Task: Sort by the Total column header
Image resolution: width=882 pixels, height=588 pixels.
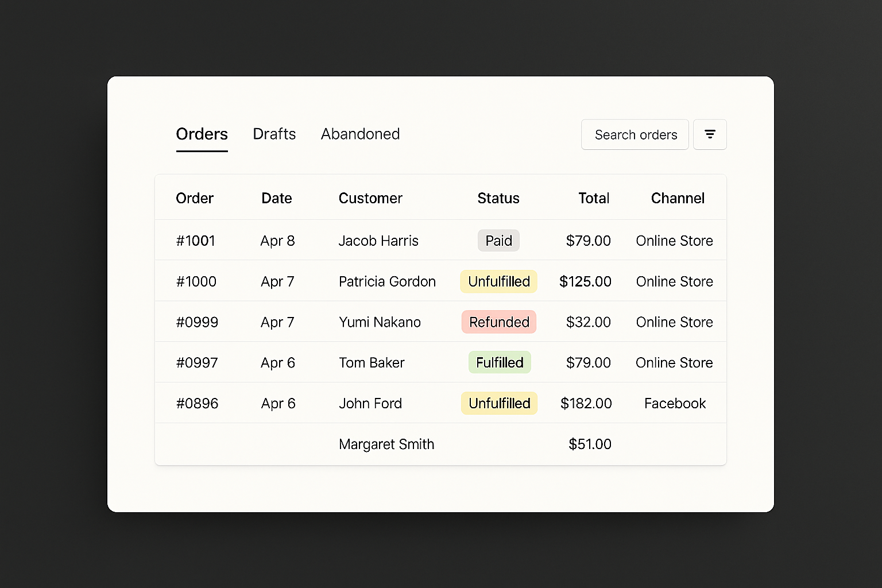Action: [593, 198]
